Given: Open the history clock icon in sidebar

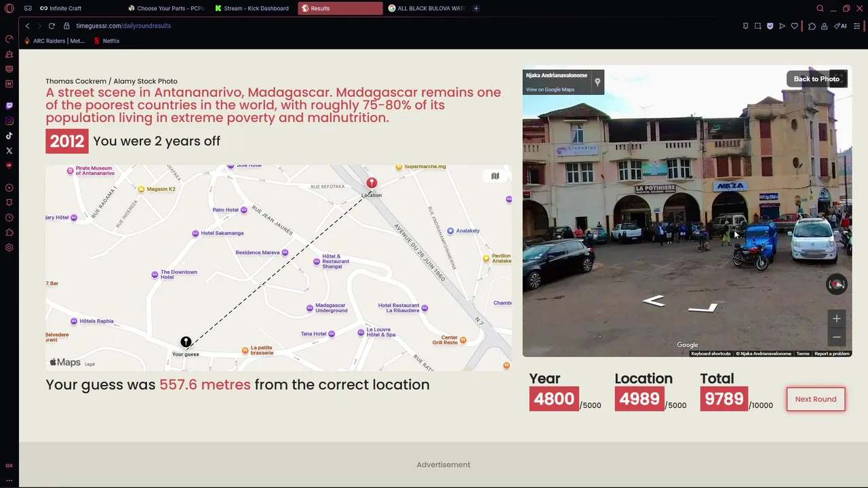Looking at the screenshot, I should (x=9, y=218).
